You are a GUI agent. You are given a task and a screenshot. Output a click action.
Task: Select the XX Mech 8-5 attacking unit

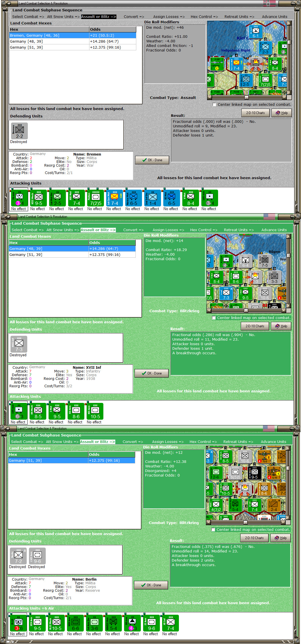click(x=38, y=411)
